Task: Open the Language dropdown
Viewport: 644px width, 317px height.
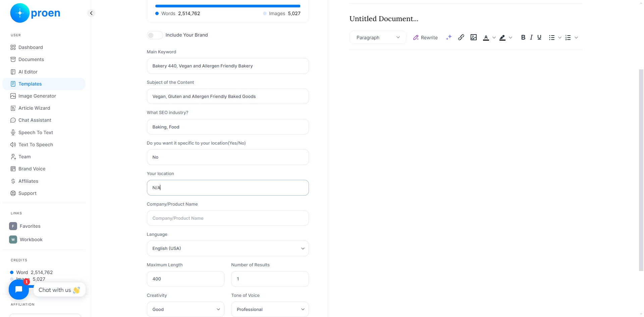Action: click(228, 248)
